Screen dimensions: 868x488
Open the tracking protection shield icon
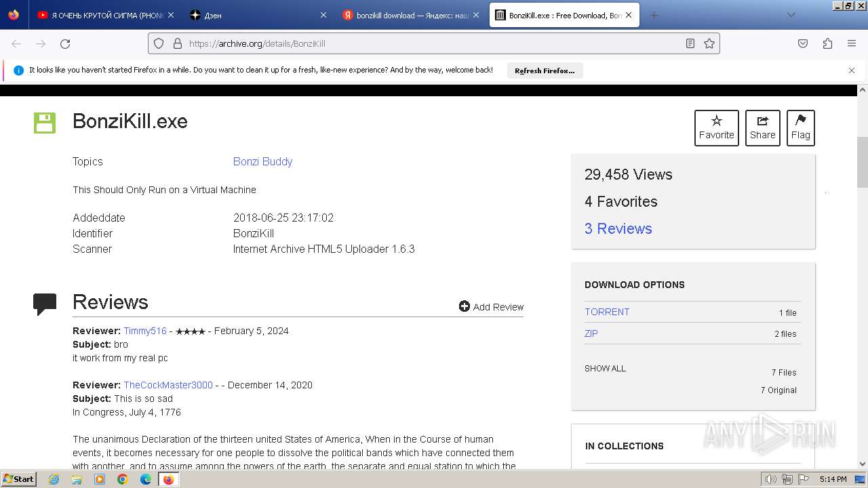point(159,43)
